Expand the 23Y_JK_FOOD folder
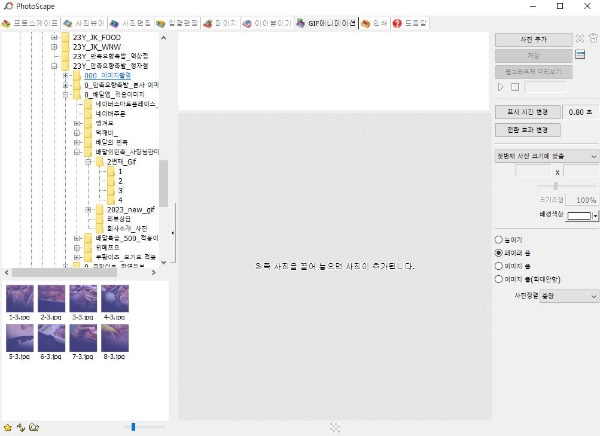Viewport: 600px width, 436px height. coord(54,37)
